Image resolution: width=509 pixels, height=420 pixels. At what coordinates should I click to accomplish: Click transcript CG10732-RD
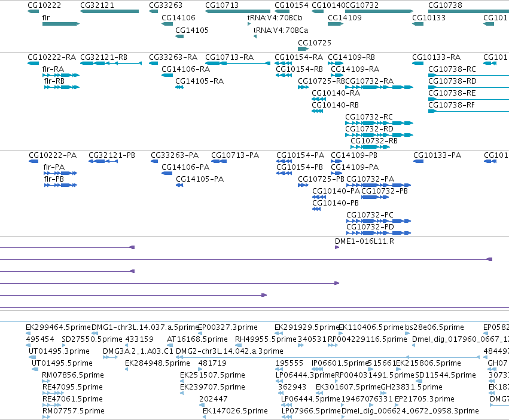point(370,129)
